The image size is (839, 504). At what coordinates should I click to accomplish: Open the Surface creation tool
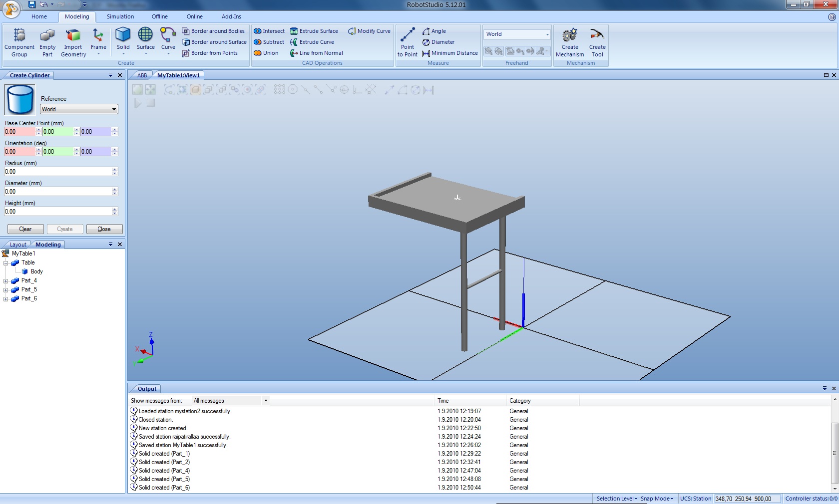pyautogui.click(x=145, y=36)
